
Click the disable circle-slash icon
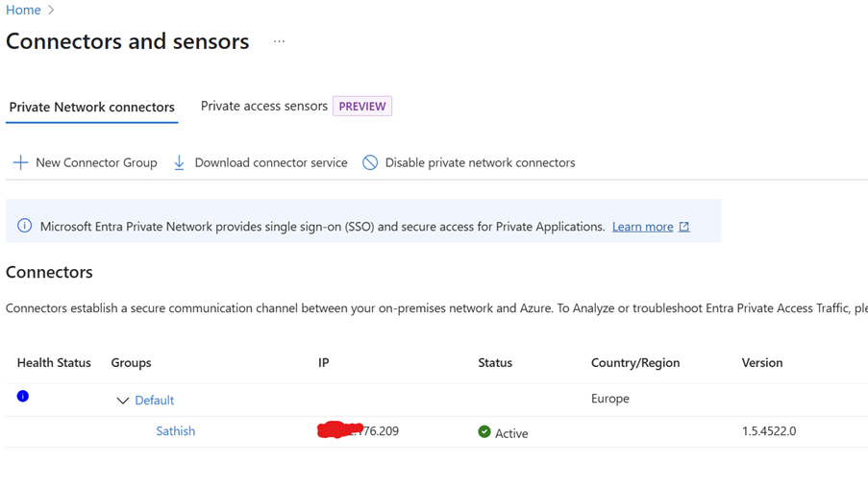tap(370, 162)
